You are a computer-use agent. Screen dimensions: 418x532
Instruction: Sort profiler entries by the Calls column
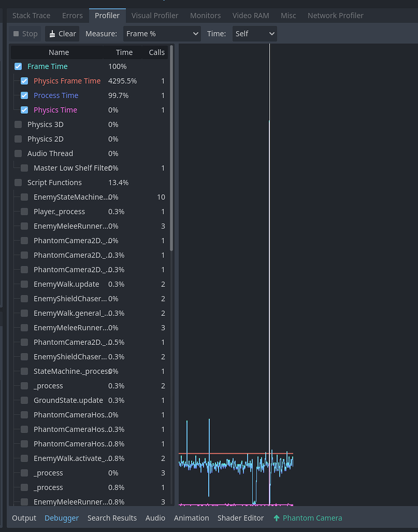[156, 52]
